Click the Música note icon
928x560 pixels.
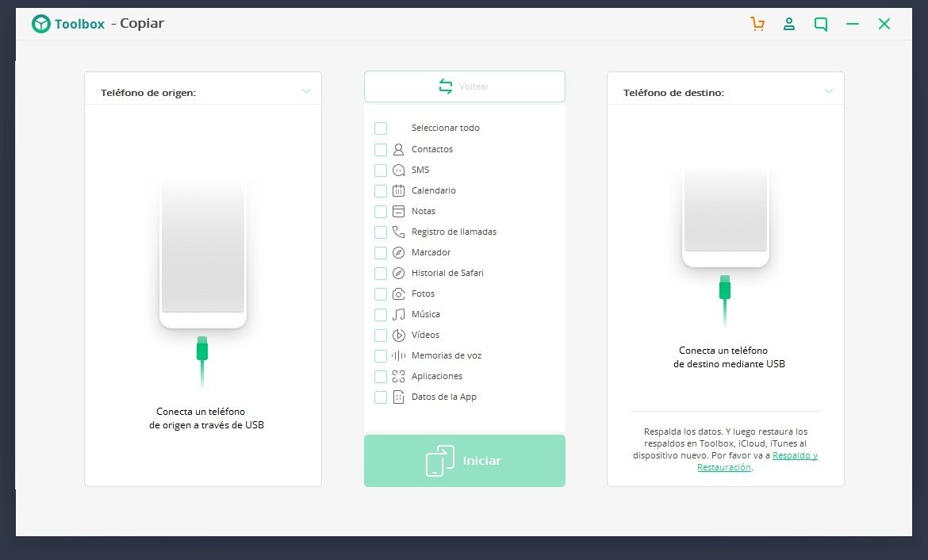(399, 314)
